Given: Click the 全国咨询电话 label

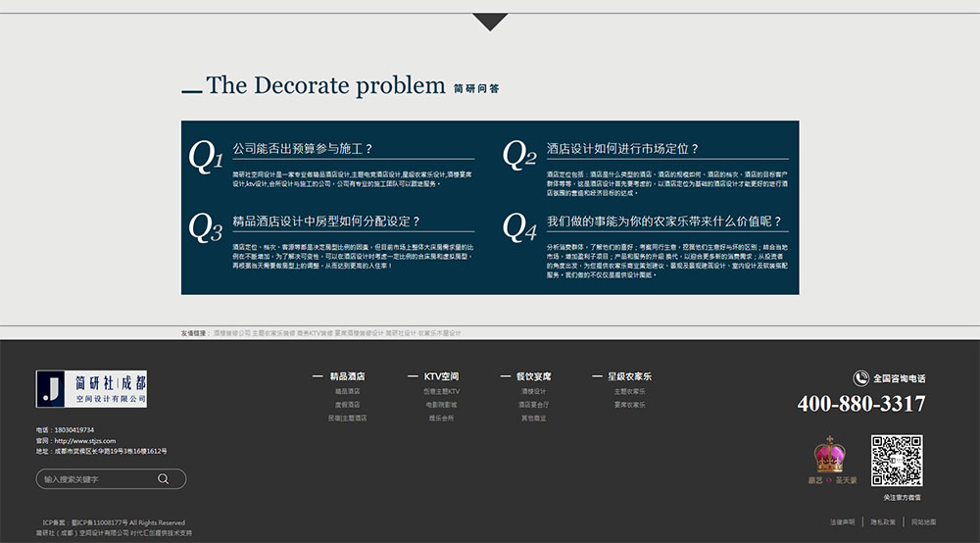Looking at the screenshot, I should click(900, 378).
